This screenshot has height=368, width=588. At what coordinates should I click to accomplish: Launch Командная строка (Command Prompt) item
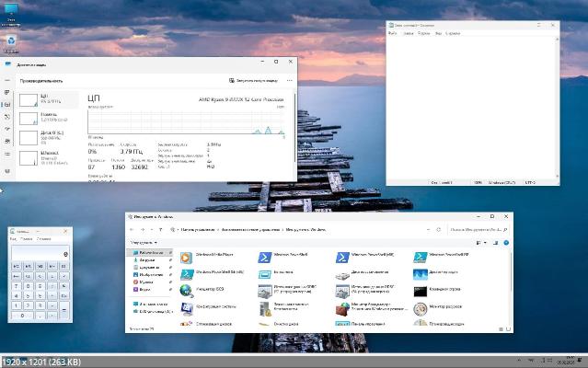(x=420, y=290)
